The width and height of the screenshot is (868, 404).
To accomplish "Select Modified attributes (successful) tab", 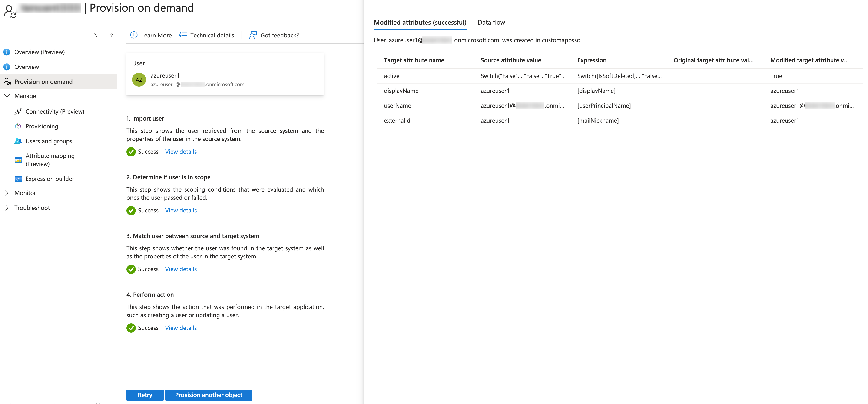I will point(420,23).
